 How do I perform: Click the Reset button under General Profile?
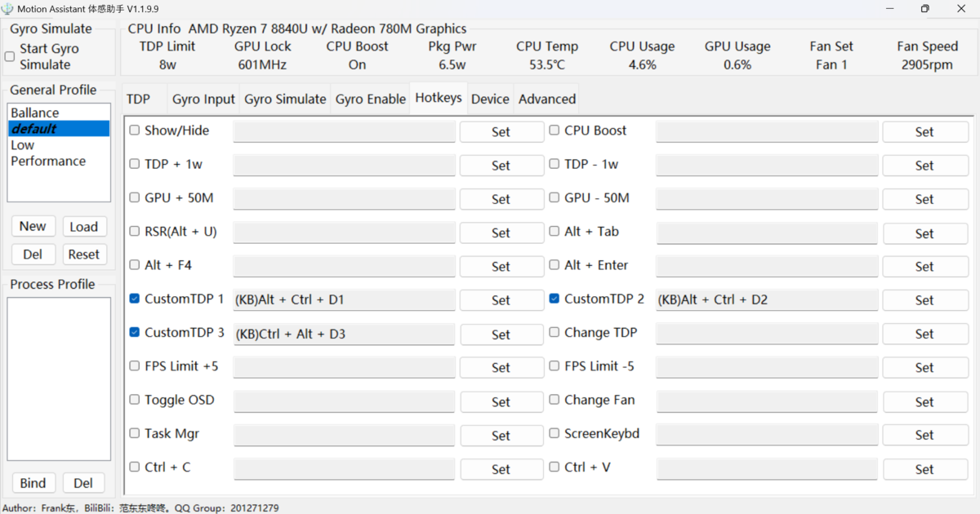(83, 255)
